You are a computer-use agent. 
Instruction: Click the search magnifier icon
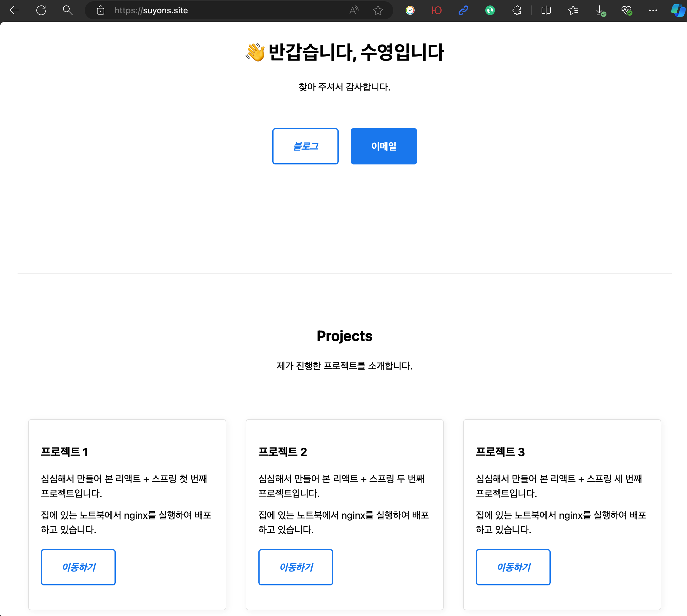(x=67, y=10)
